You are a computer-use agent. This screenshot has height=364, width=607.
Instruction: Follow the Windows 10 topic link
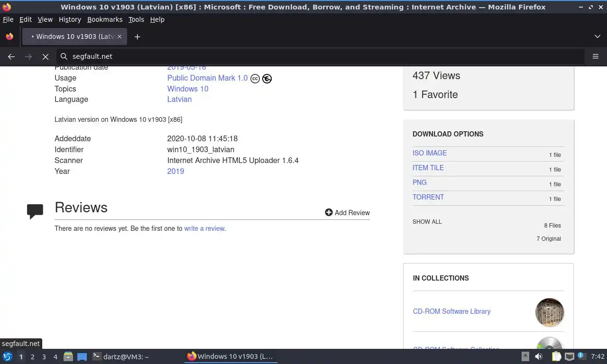[188, 89]
